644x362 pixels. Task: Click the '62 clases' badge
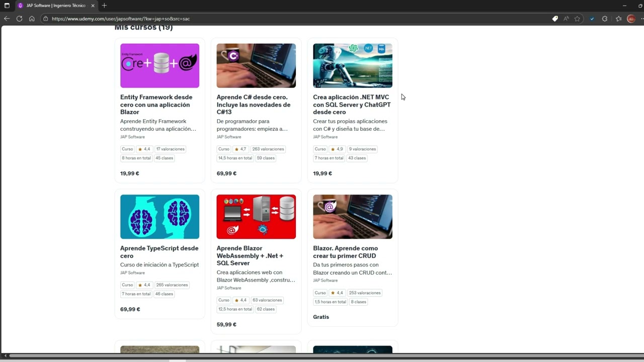coord(266,309)
